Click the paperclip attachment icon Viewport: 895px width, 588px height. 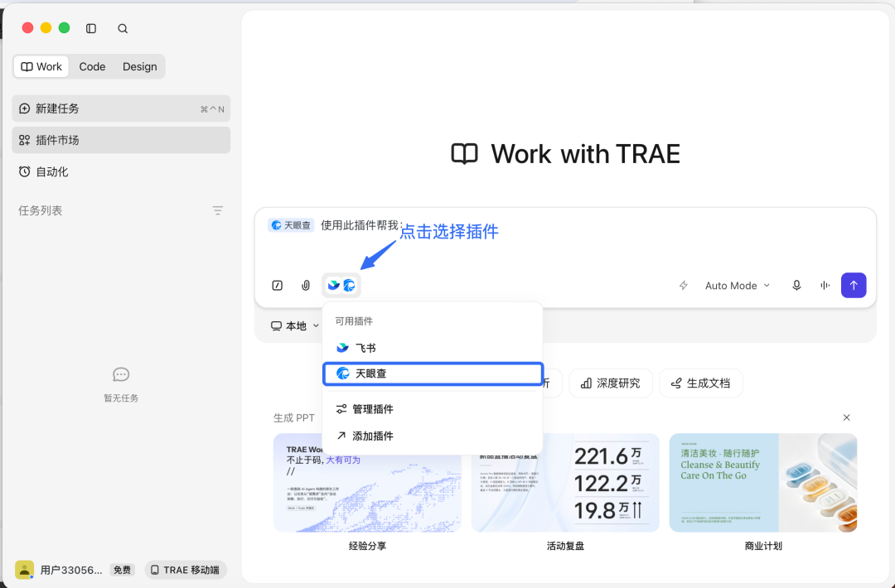(306, 285)
